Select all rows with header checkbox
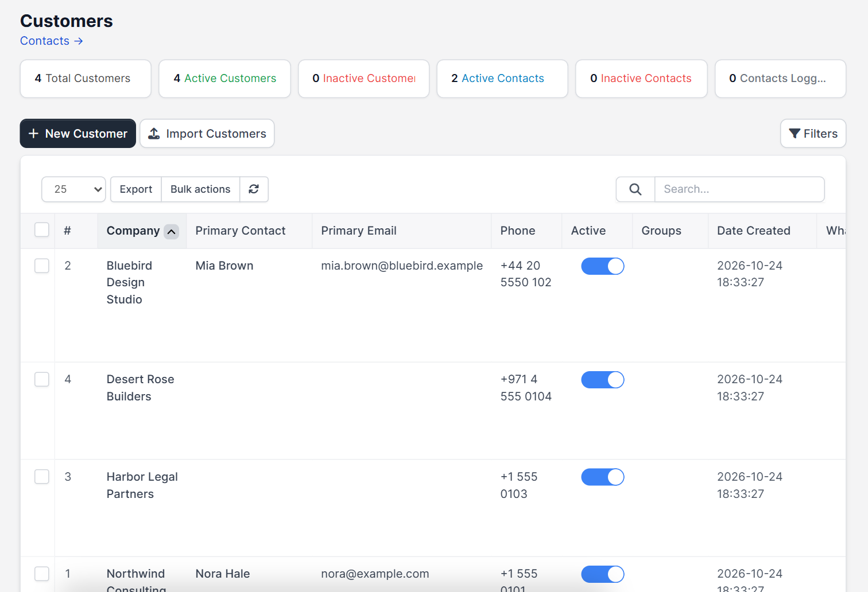The height and width of the screenshot is (592, 868). (x=42, y=230)
